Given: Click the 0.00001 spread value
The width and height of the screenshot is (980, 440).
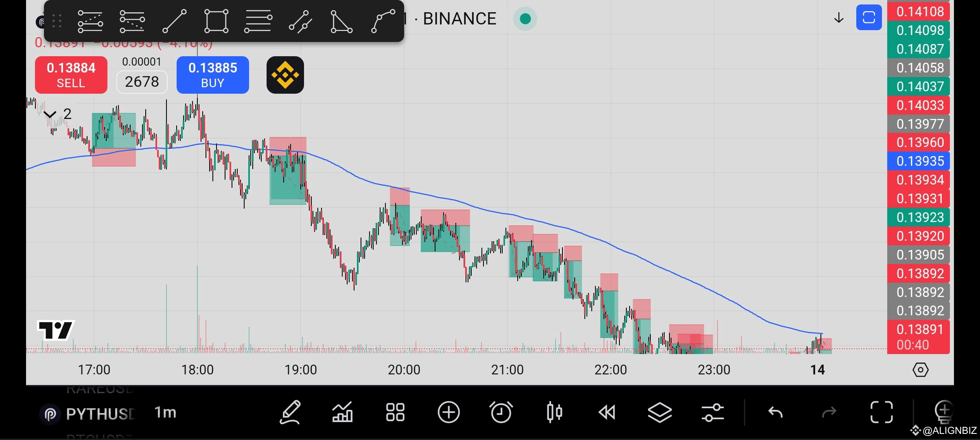Looking at the screenshot, I should coord(142,62).
